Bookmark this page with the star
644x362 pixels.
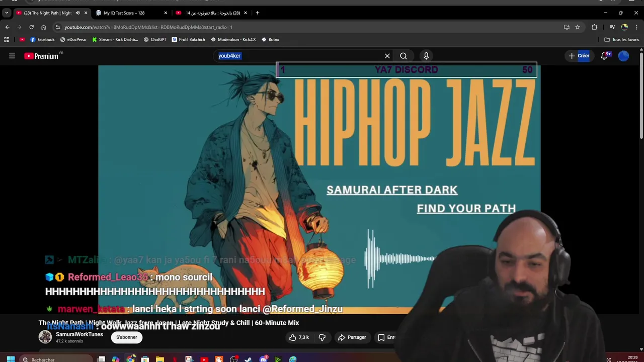pos(578,27)
